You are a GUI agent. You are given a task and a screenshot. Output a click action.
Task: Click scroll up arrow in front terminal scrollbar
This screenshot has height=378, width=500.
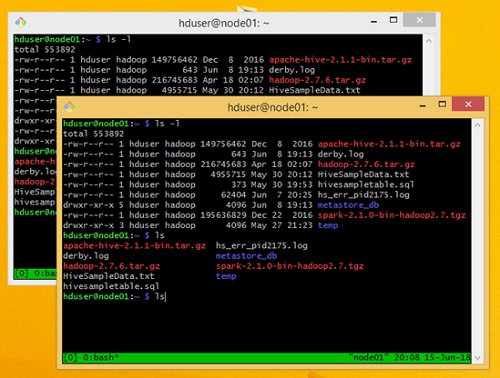click(477, 125)
